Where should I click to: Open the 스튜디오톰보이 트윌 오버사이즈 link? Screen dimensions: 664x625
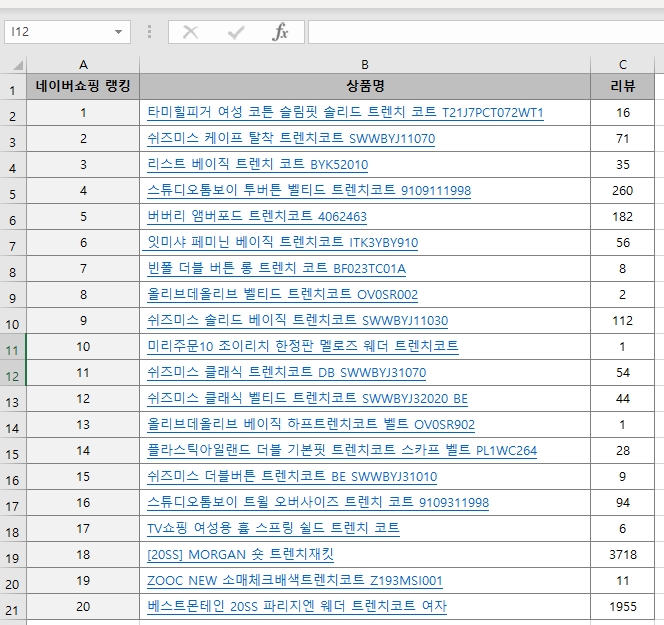pos(318,503)
